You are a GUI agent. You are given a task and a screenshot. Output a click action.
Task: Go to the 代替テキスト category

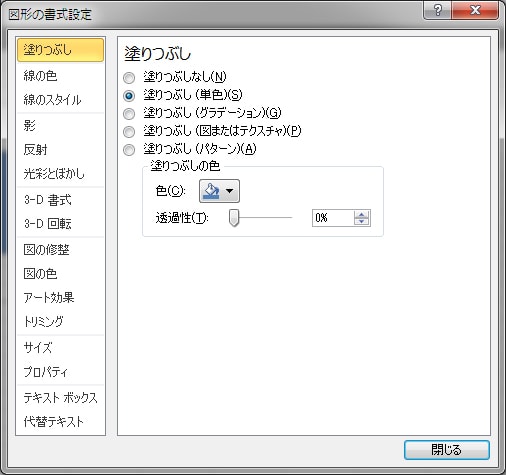[x=60, y=422]
